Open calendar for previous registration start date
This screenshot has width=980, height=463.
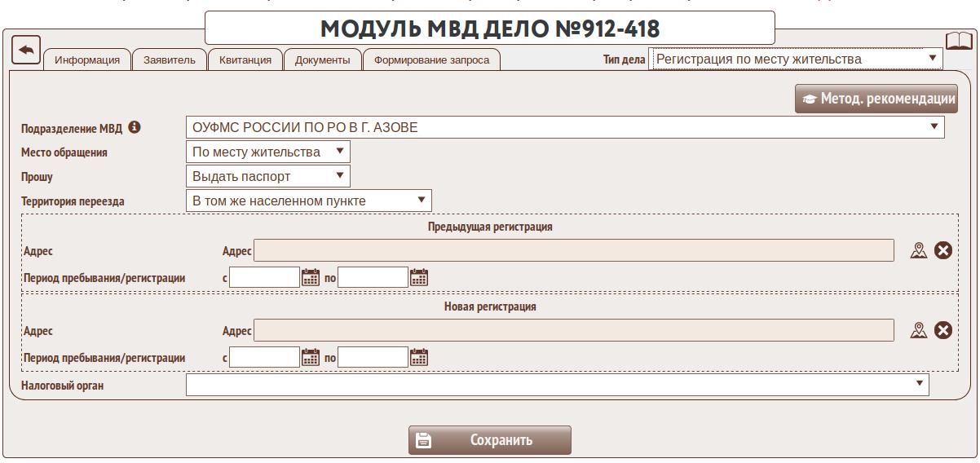pyautogui.click(x=311, y=277)
